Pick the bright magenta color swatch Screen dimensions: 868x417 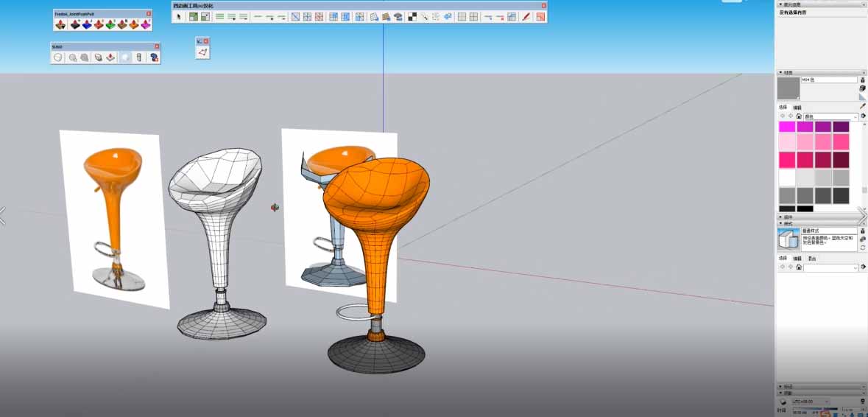tap(787, 127)
